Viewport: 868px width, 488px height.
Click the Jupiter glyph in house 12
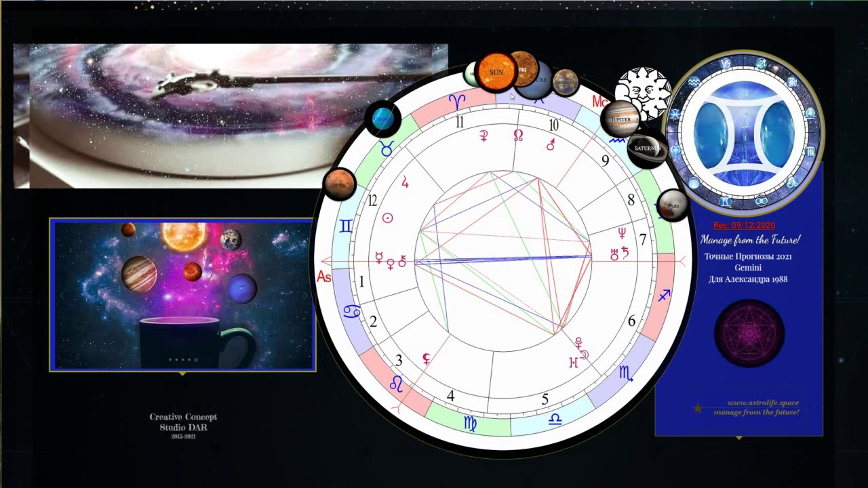406,182
